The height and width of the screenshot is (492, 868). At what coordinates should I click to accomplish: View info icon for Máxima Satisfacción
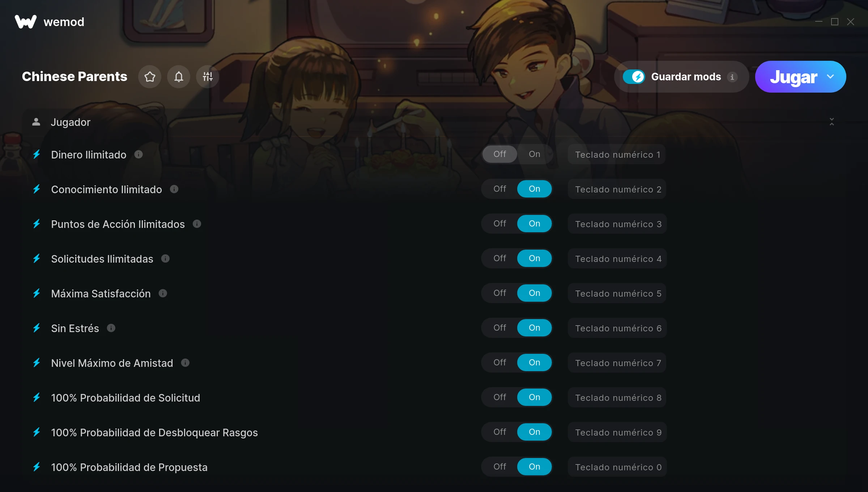pos(163,293)
